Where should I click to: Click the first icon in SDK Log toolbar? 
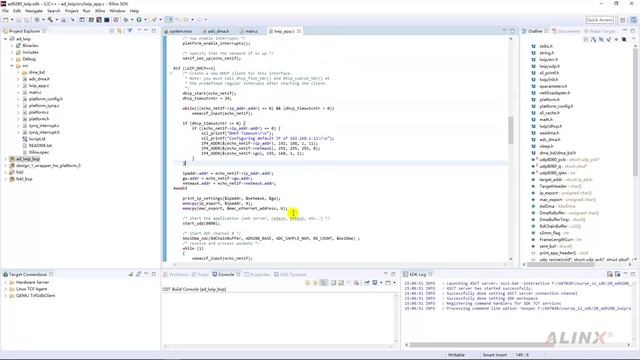pyautogui.click(x=610, y=274)
